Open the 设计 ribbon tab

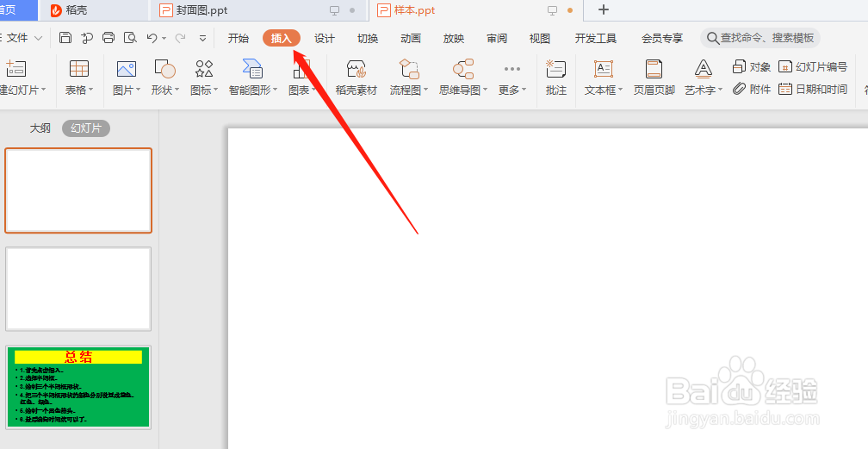(x=325, y=38)
